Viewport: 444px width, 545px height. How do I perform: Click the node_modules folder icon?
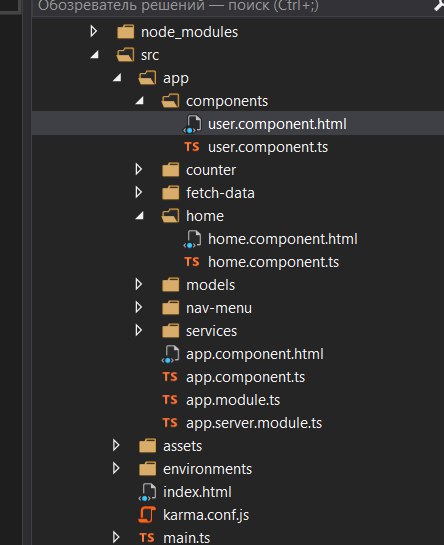coord(126,32)
